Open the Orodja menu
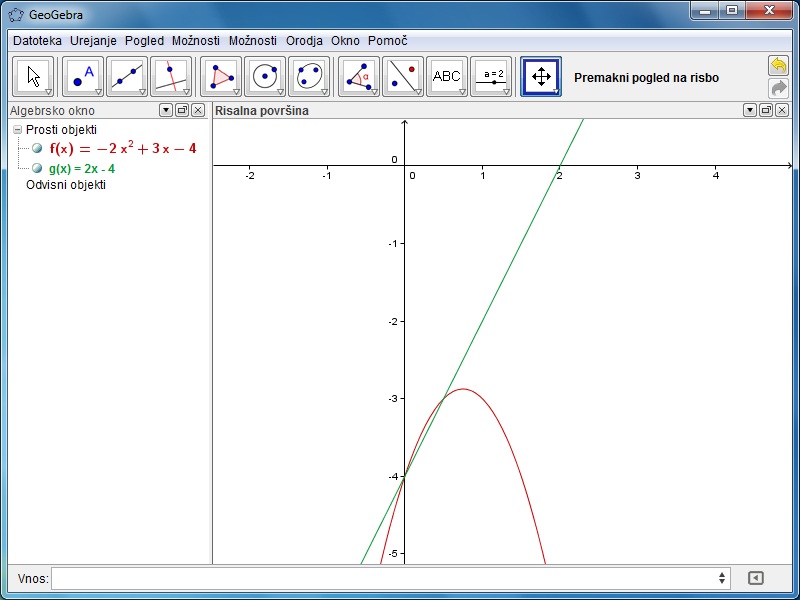Screen dimensions: 800x600 click(305, 41)
